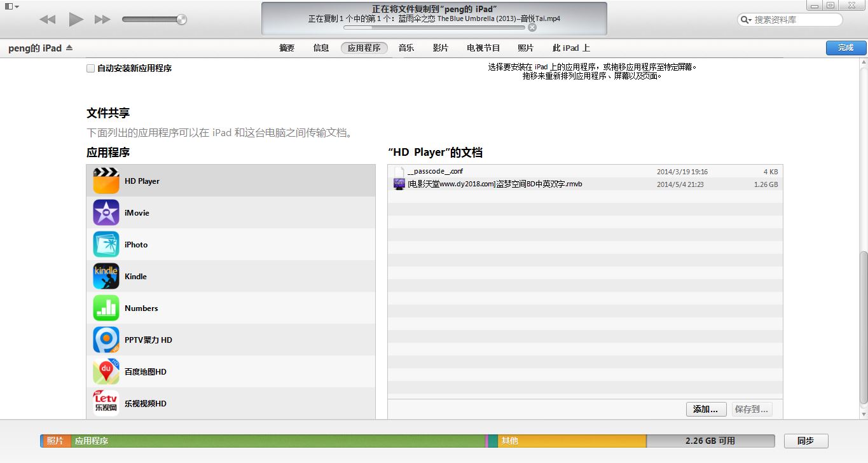Viewport: 868px width, 463px height.
Task: Select the 盗梦空间BD中英双字.rmvb file name
Action: point(494,184)
